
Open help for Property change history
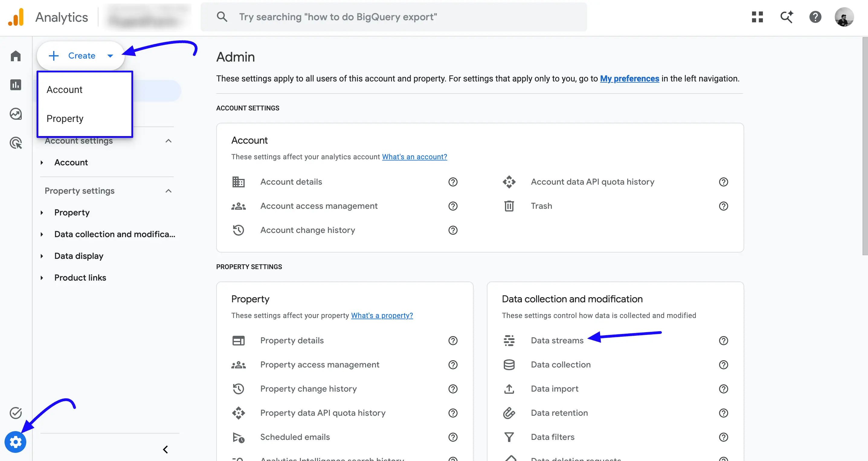coord(453,389)
